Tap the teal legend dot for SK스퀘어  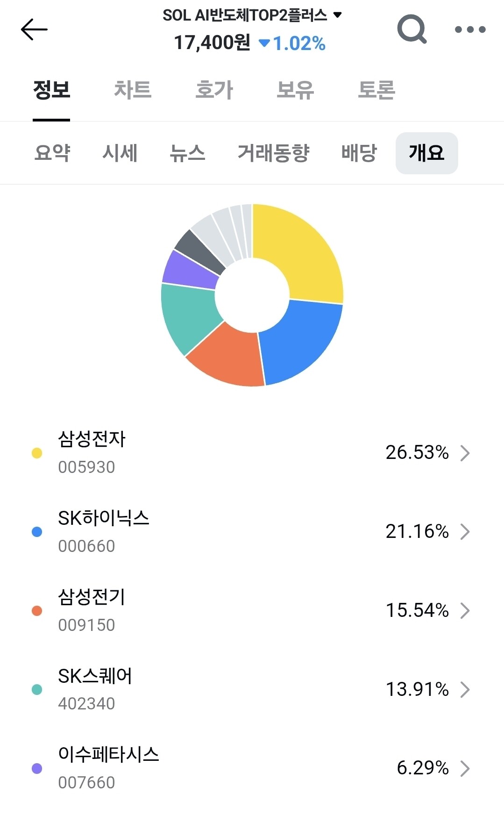37,689
